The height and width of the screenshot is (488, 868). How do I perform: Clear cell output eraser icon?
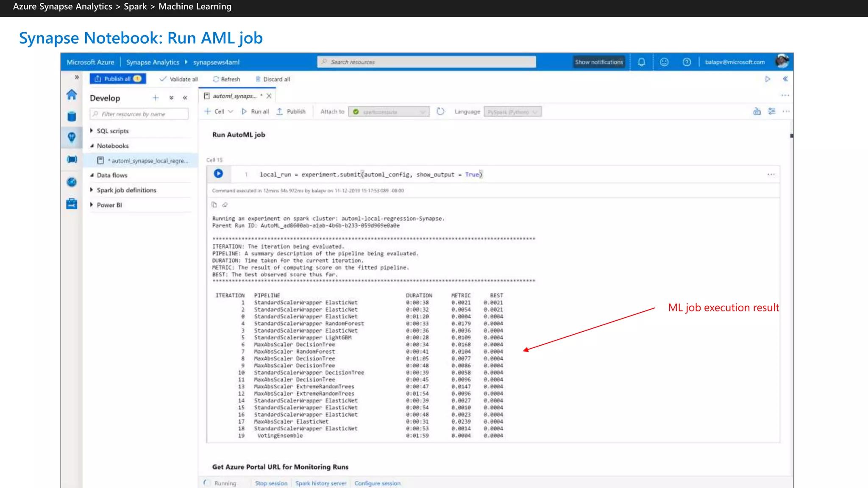click(x=225, y=205)
